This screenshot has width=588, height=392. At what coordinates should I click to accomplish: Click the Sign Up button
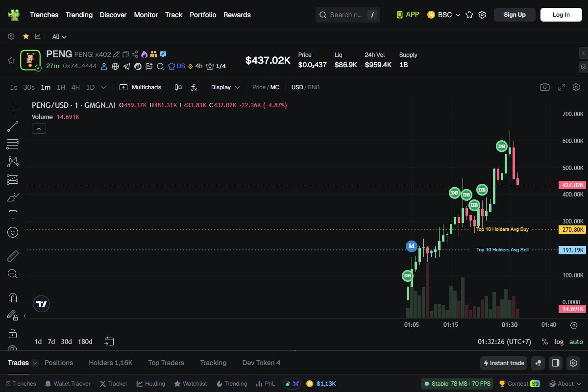point(514,15)
